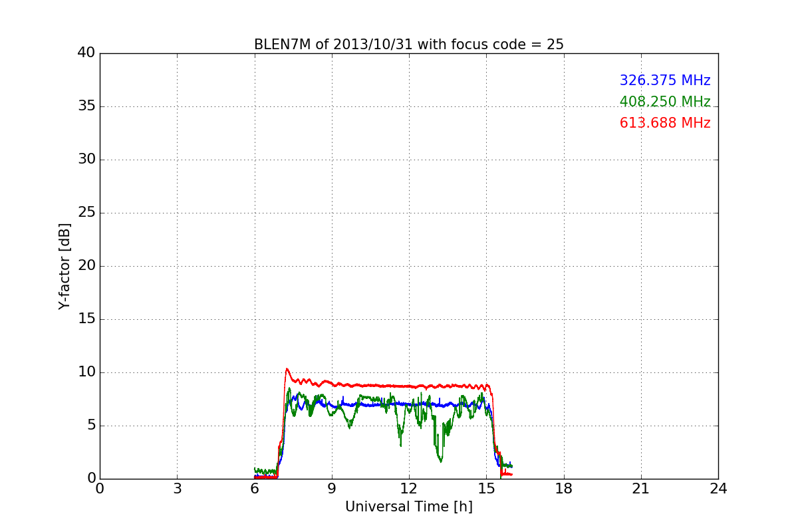This screenshot has width=798, height=532.
Task: Click the red curve's peak near 10 dB
Action: click(287, 369)
